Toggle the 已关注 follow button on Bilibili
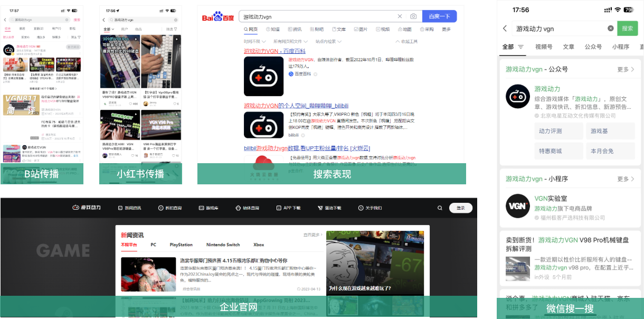Viewport: 644px width, 319px height. pyautogui.click(x=73, y=48)
